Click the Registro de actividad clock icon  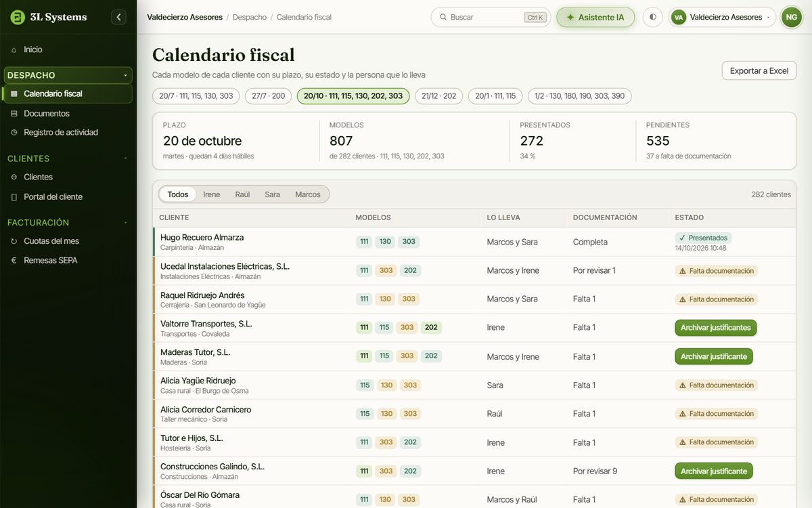point(14,132)
